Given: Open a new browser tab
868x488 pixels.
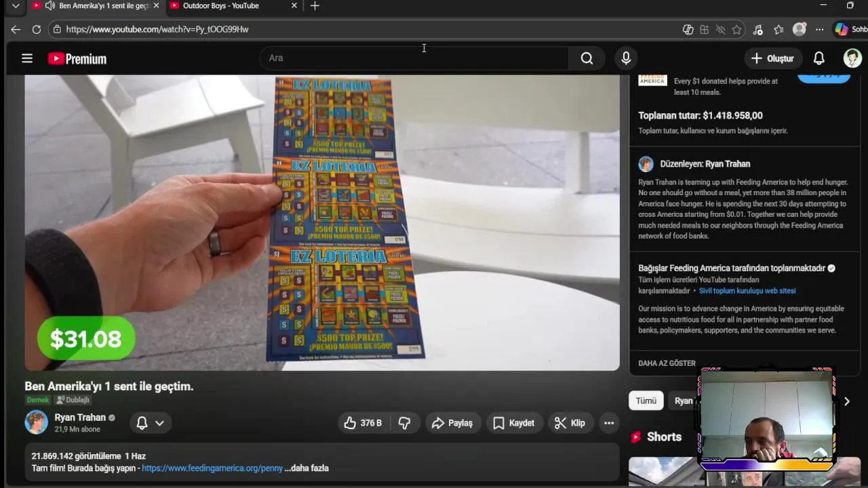Looking at the screenshot, I should tap(315, 6).
